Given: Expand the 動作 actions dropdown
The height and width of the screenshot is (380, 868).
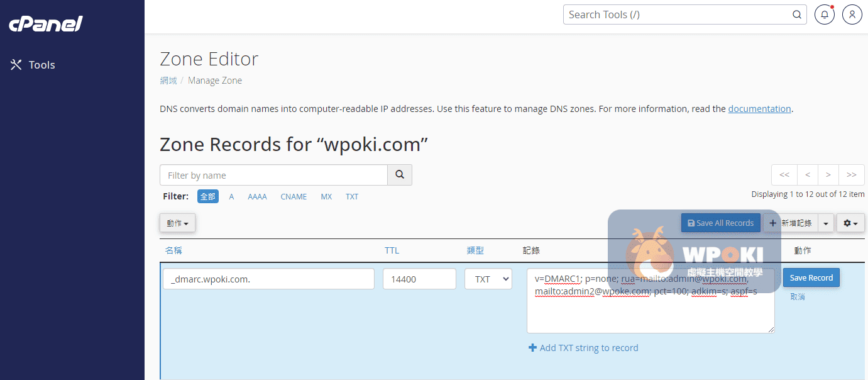Looking at the screenshot, I should click(x=177, y=223).
